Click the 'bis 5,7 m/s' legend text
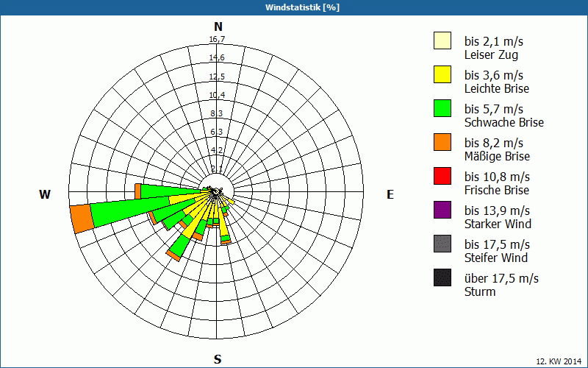 (493, 108)
